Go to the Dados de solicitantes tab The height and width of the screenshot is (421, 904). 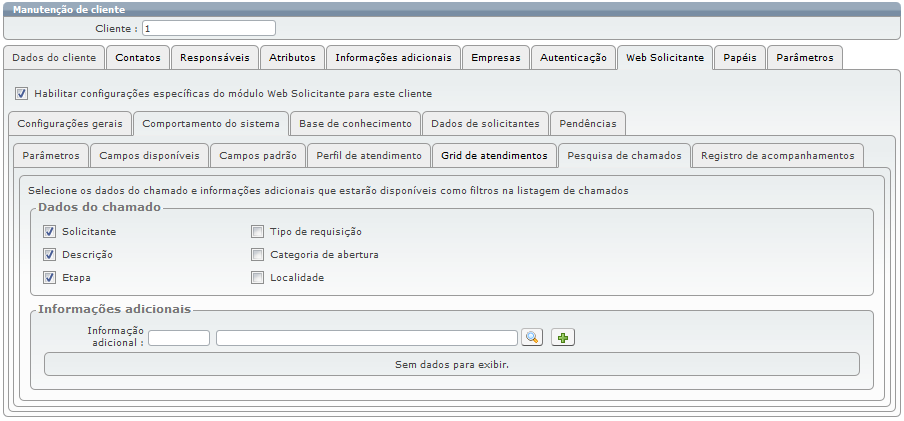pyautogui.click(x=485, y=123)
